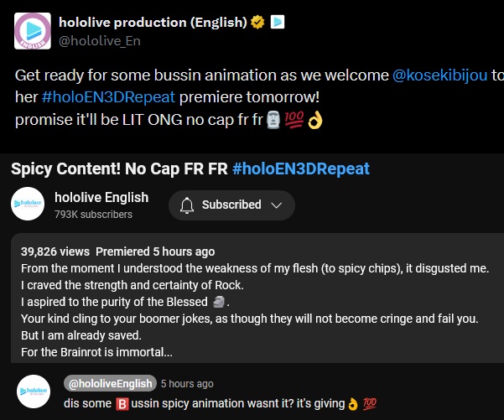504x420 pixels.
Task: Expand the truncated video description
Action: click(96, 352)
